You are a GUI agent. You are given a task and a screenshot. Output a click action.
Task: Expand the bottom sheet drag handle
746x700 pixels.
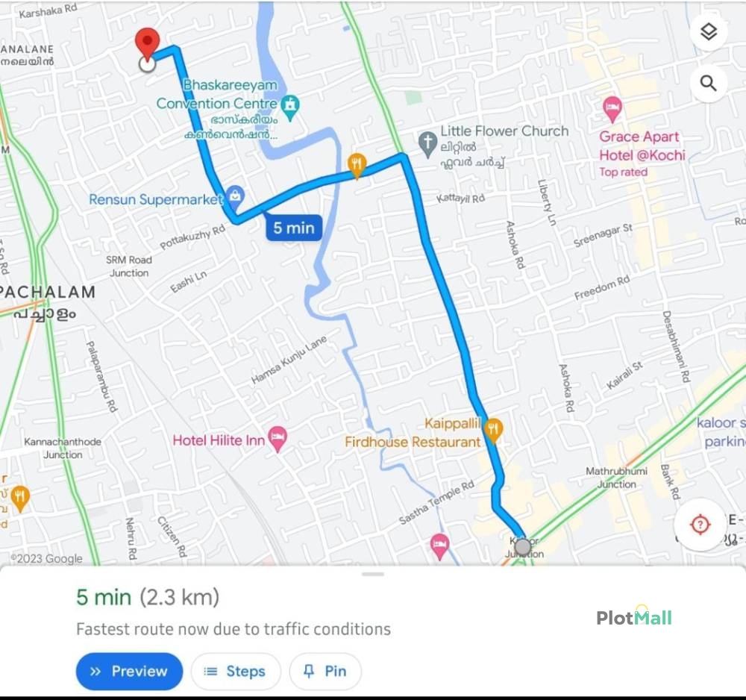tap(372, 575)
